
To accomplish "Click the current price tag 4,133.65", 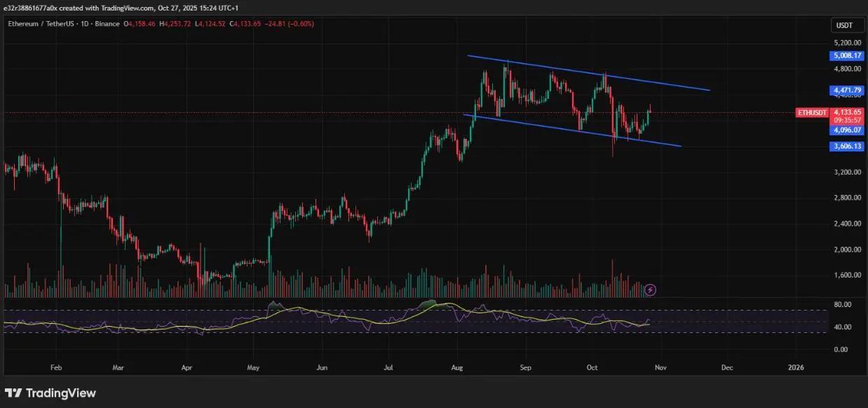I will coord(847,111).
